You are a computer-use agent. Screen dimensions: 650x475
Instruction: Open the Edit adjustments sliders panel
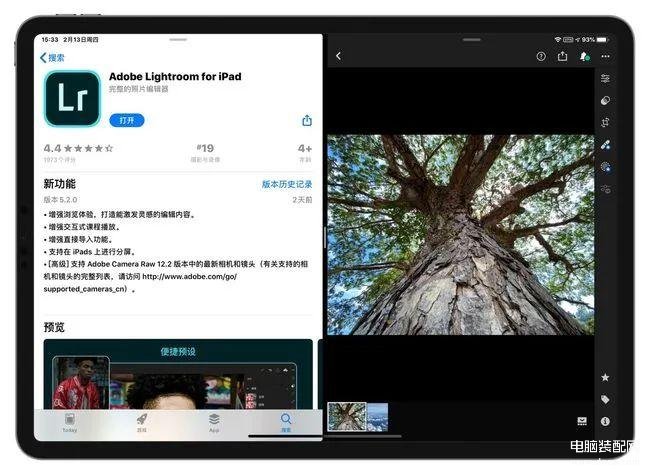point(605,78)
